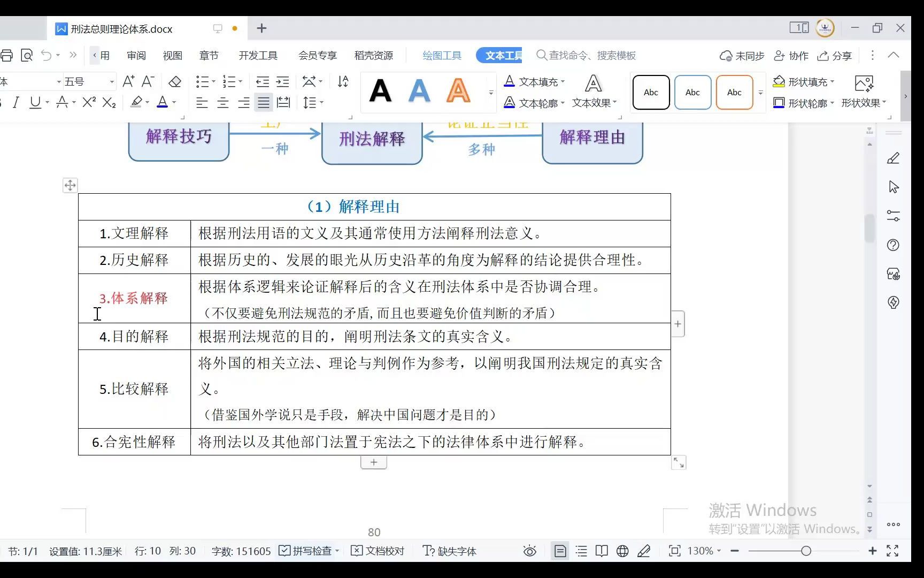This screenshot has height=578, width=924.
Task: Switch to the 视图 tab
Action: tap(173, 56)
